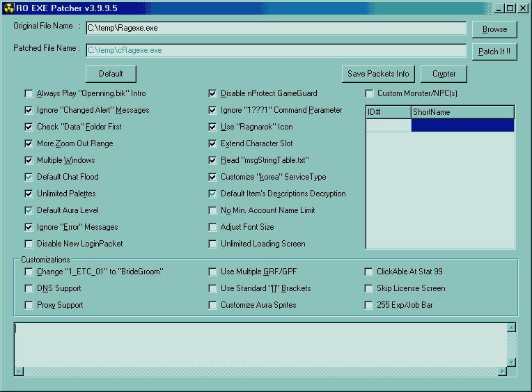Click inside the log output text area
The image size is (532, 392).
click(x=260, y=345)
